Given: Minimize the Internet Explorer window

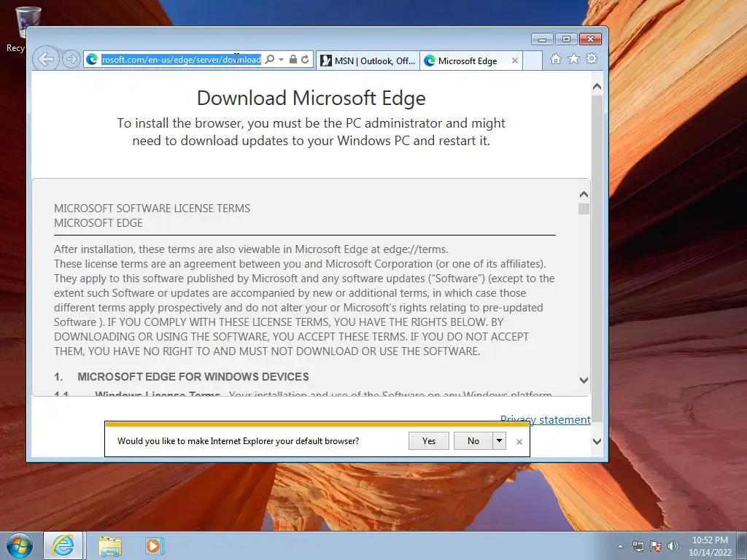Looking at the screenshot, I should [x=542, y=39].
